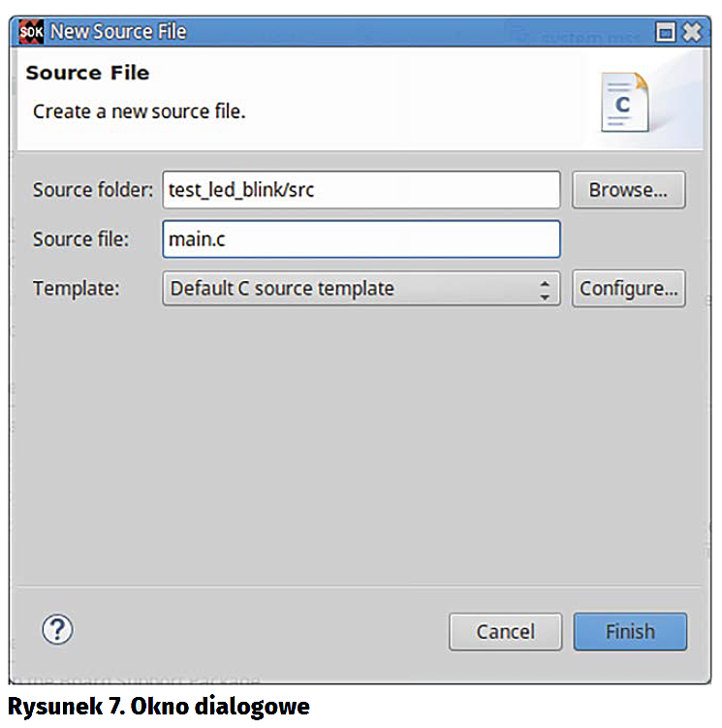Viewport: 722px width, 728px height.
Task: Click the up-down arrows of the Template combo
Action: [546, 289]
